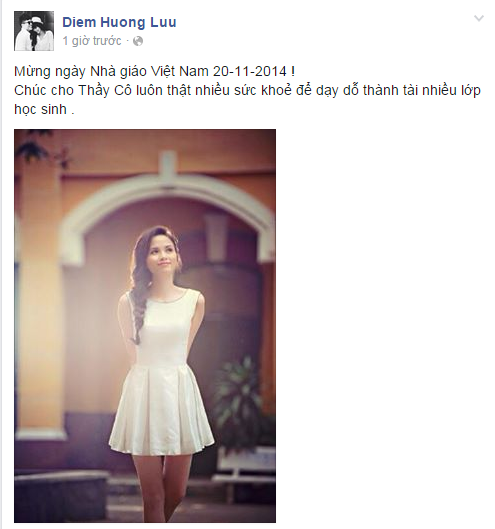The image size is (495, 529).
Task: Visit the Diem Huong Luu profile link
Action: point(119,22)
